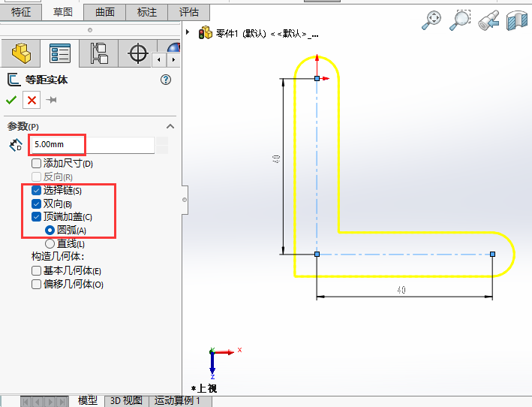Viewport: 532px width, 407px height.
Task: Enable Offset geometry construction checkbox
Action: 36,284
